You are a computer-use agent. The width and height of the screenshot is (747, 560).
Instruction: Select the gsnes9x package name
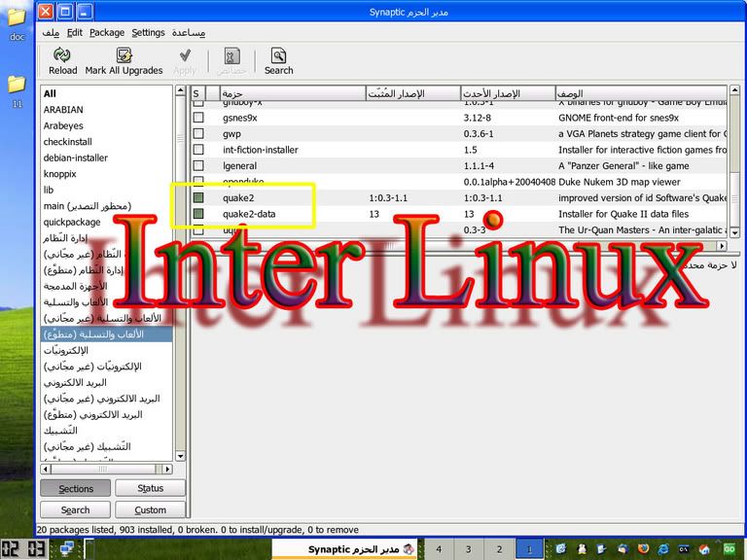[239, 118]
